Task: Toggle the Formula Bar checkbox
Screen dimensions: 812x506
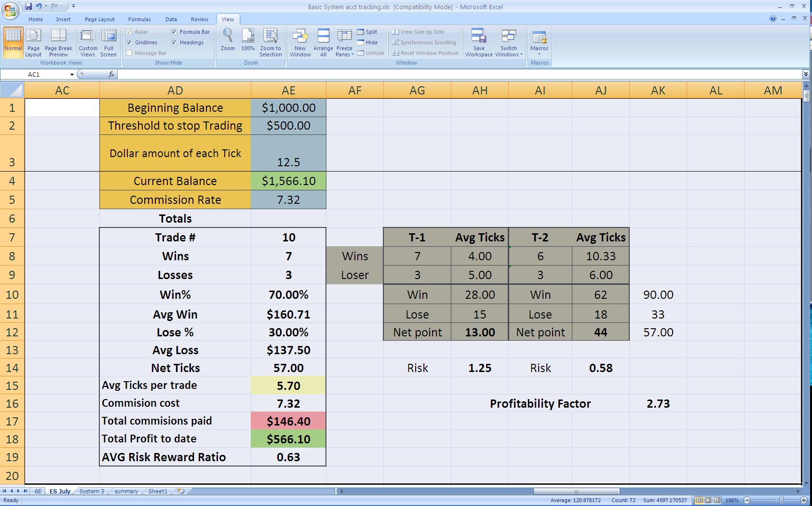Action: pos(174,32)
